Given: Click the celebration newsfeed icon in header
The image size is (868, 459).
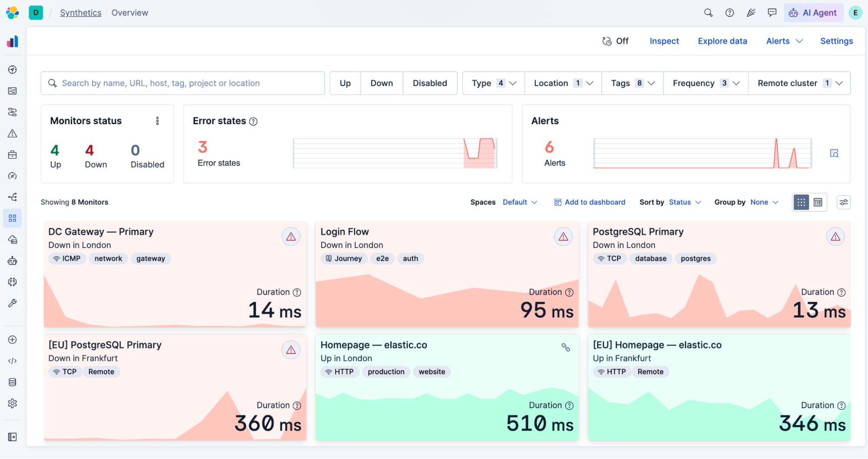Looking at the screenshot, I should pyautogui.click(x=751, y=13).
